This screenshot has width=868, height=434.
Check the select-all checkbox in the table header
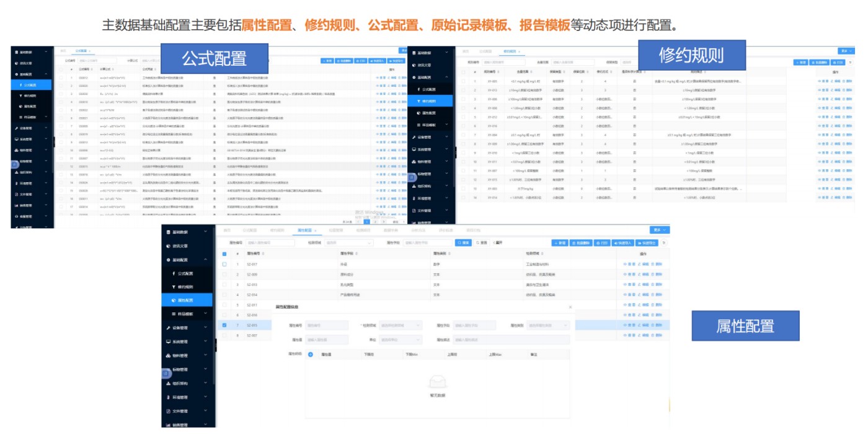[x=224, y=255]
